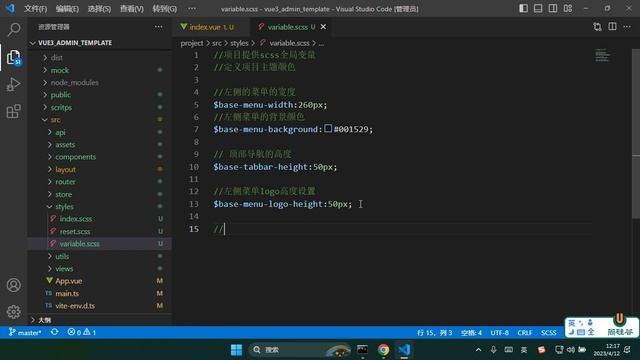The width and height of the screenshot is (640, 360).
Task: Toggle the secondary side bar layout
Action: 553,9
